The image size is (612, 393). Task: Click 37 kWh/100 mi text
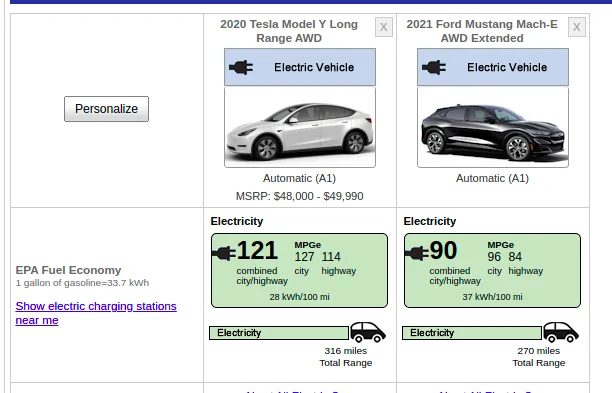493,297
